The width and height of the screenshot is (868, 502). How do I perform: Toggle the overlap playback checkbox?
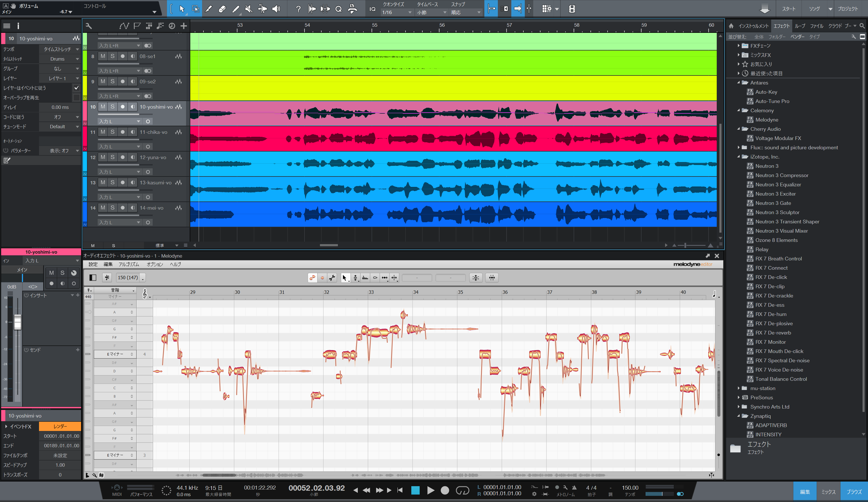76,98
